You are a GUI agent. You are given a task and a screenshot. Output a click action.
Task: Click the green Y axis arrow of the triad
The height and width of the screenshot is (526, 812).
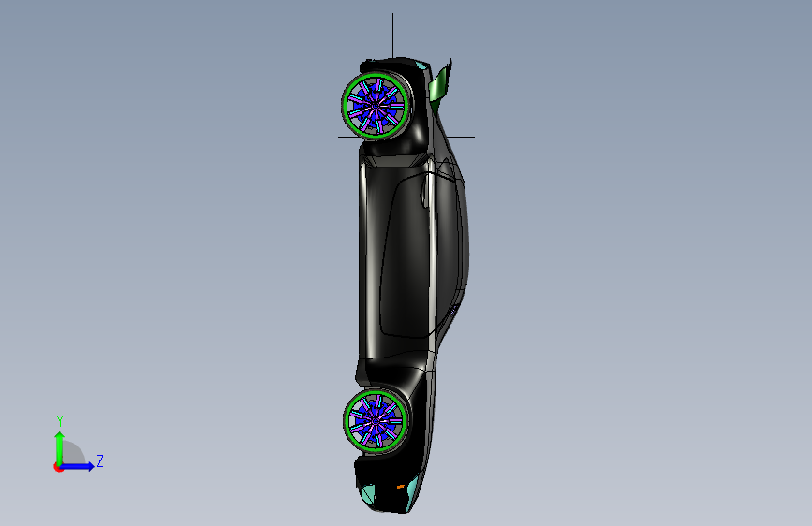click(60, 447)
